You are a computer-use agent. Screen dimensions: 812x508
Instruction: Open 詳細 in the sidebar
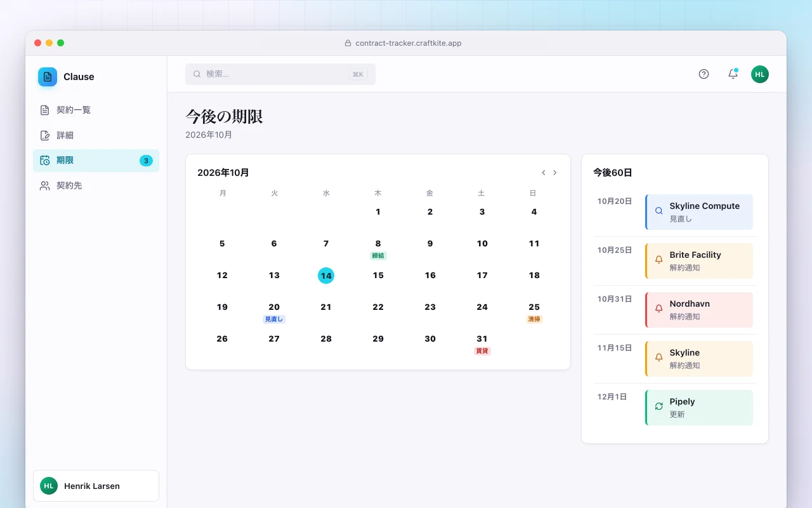[96, 135]
